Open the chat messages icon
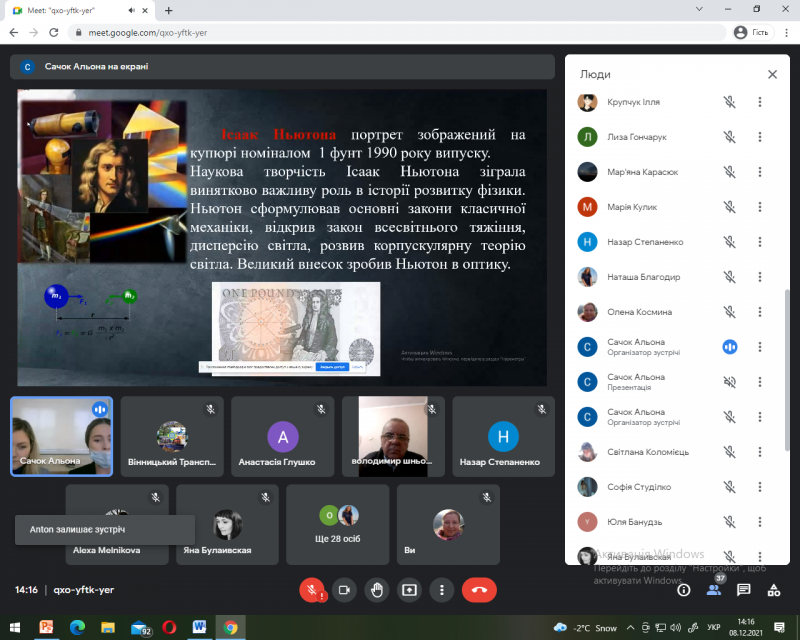800x640 pixels. [743, 590]
